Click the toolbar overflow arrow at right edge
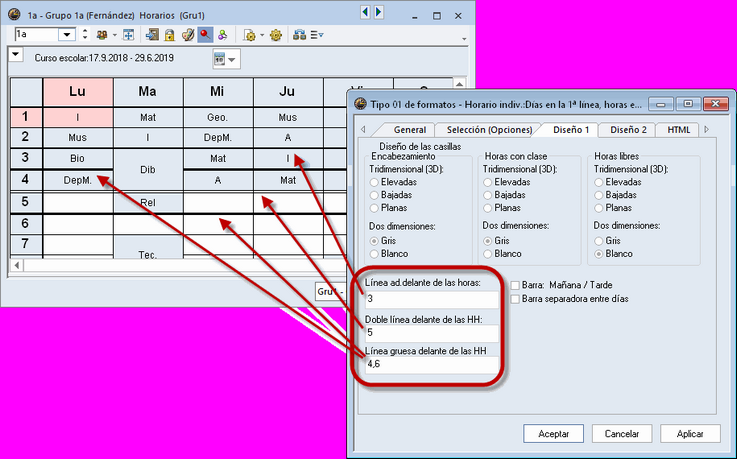This screenshot has width=737, height=459. 464,39
